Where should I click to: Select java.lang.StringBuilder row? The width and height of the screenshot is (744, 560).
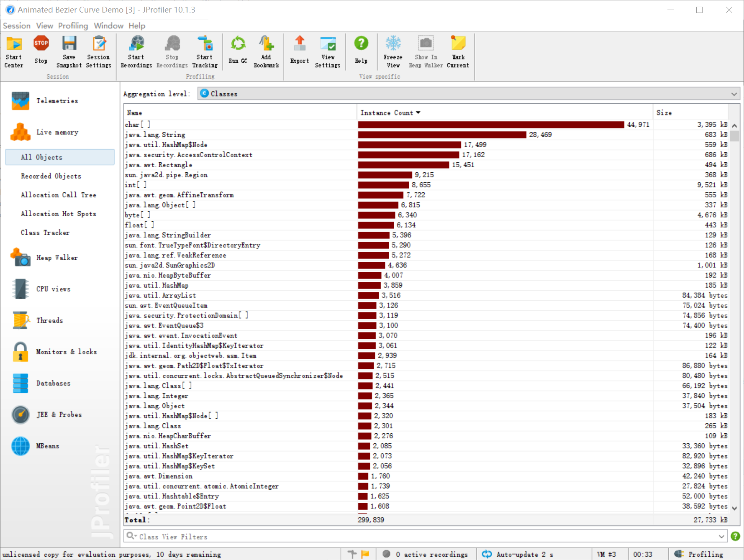pos(426,235)
